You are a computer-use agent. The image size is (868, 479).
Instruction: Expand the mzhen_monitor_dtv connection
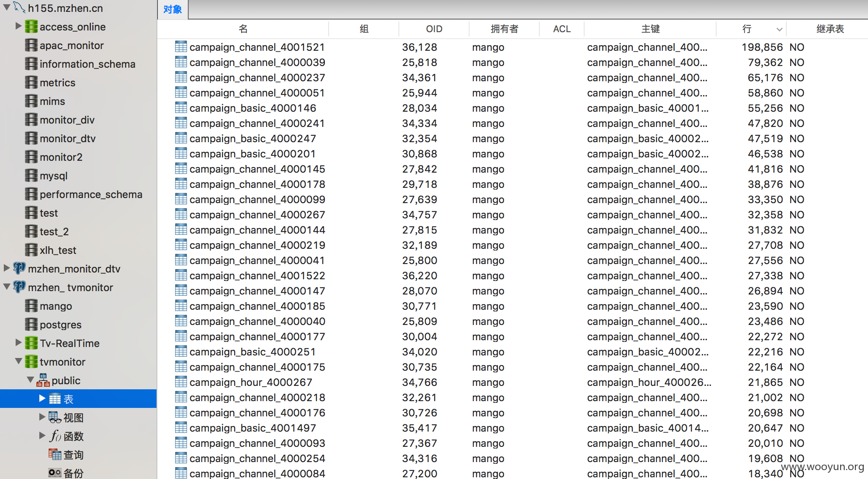[x=7, y=268]
